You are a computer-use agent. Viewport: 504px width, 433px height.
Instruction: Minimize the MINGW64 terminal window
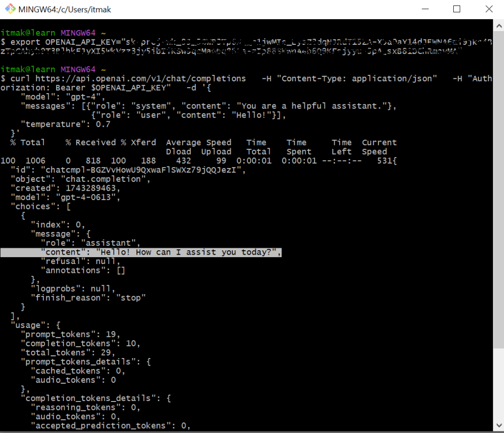tap(425, 9)
